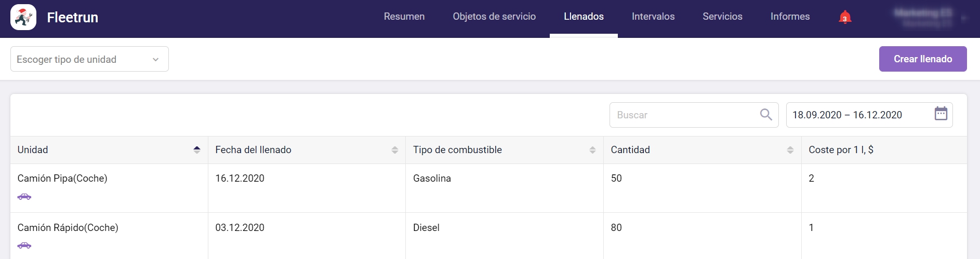Switch to the Intervalos tab
Viewport: 980px width, 259px height.
point(653,17)
